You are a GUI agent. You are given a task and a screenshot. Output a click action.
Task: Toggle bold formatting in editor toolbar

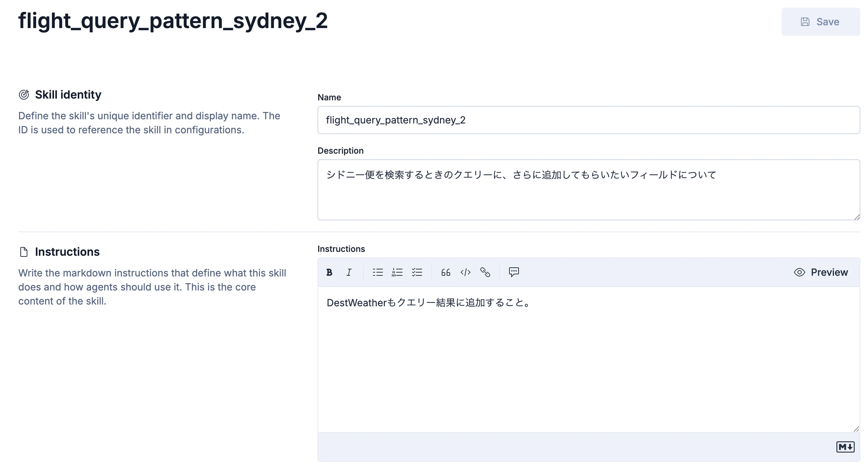[x=329, y=272]
